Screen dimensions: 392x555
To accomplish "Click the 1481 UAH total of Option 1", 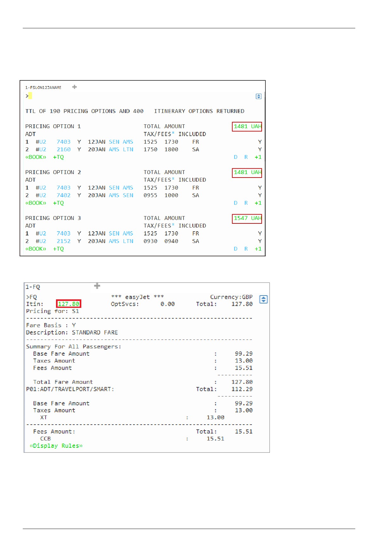I will (247, 127).
